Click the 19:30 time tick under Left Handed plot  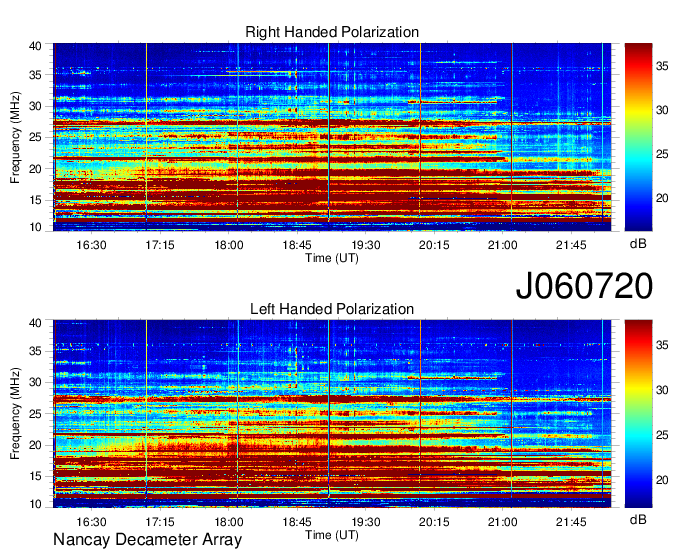pyautogui.click(x=366, y=522)
